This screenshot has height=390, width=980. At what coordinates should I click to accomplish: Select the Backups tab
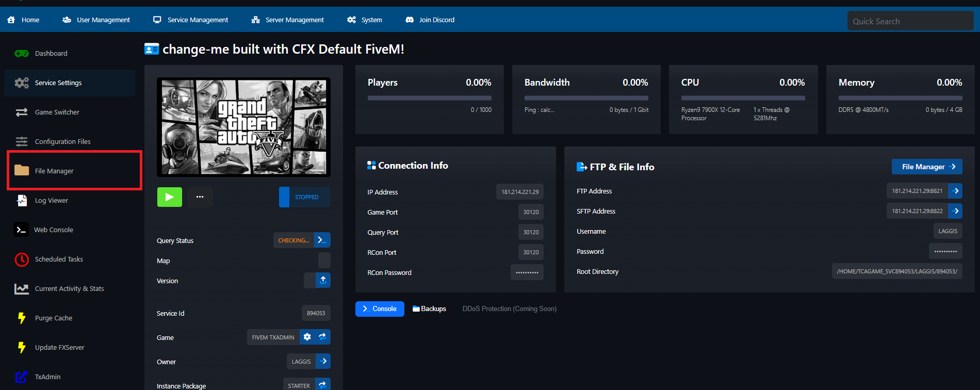click(429, 308)
